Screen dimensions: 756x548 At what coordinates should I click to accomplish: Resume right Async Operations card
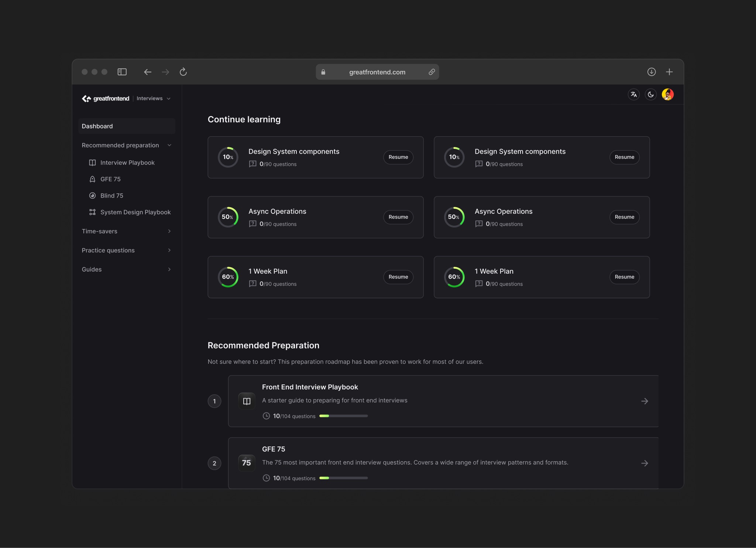[x=625, y=217]
